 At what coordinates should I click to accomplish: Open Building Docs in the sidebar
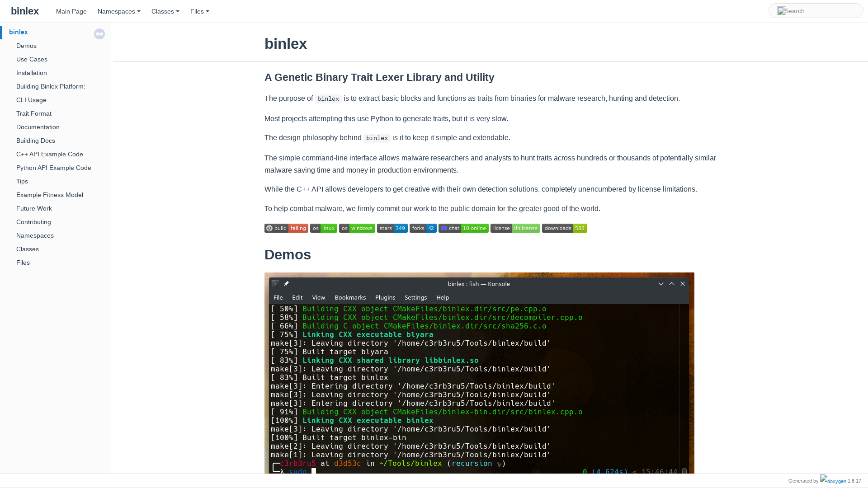tap(36, 141)
